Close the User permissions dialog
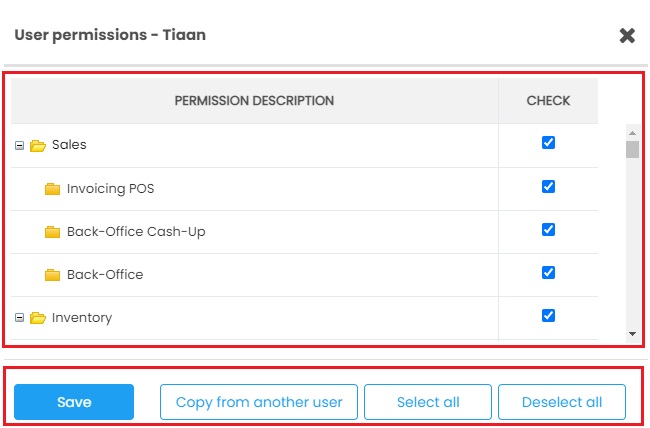This screenshot has height=428, width=650. 627,36
